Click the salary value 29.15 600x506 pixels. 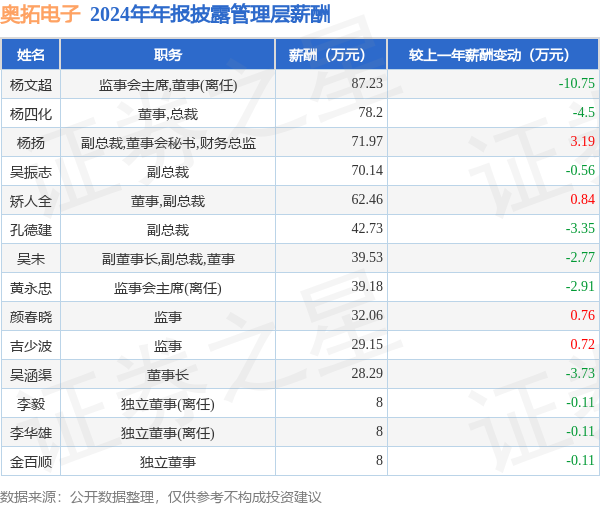pos(367,344)
